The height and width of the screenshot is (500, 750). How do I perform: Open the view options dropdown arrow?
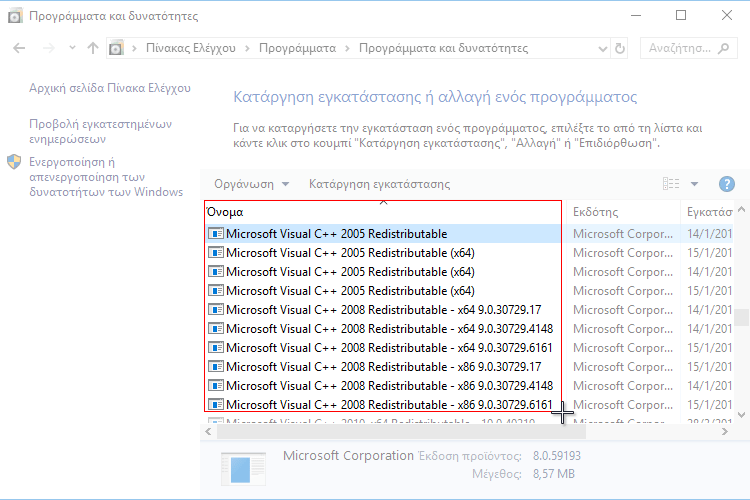click(x=695, y=184)
